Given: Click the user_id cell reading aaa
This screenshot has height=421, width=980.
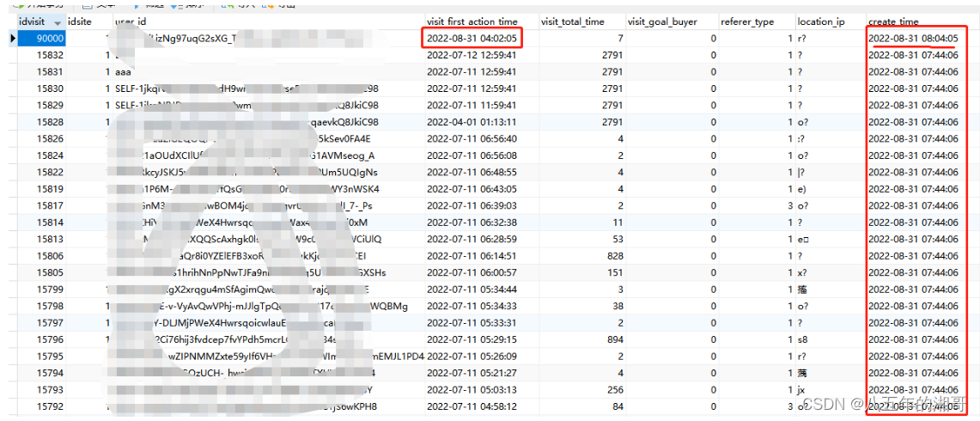Looking at the screenshot, I should tap(267, 72).
